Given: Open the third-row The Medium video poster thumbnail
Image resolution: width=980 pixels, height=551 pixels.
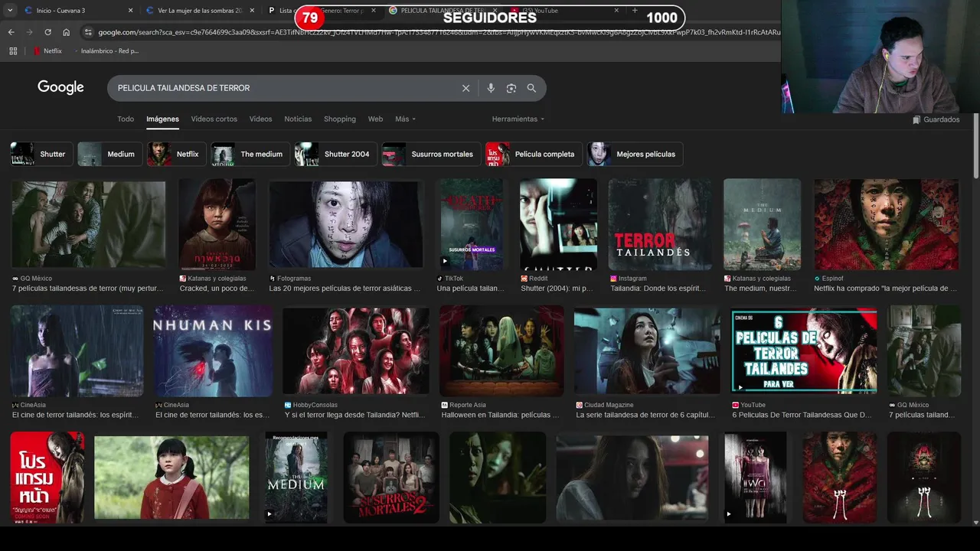Looking at the screenshot, I should click(x=296, y=478).
